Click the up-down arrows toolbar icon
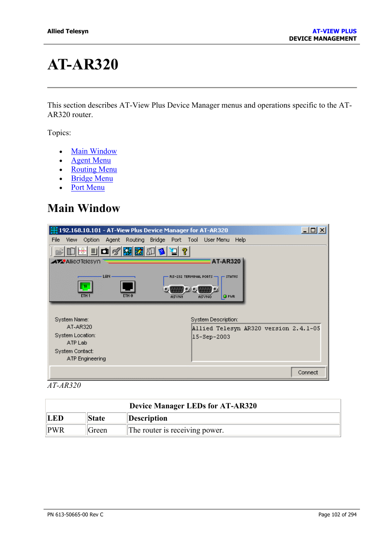The height and width of the screenshot is (555, 392). click(83, 251)
